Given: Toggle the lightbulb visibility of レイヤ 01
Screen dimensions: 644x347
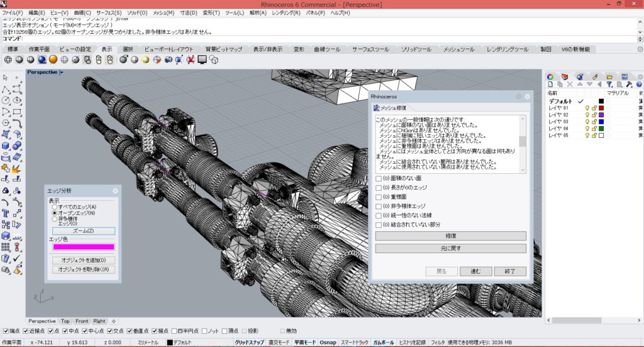Looking at the screenshot, I should (x=587, y=108).
